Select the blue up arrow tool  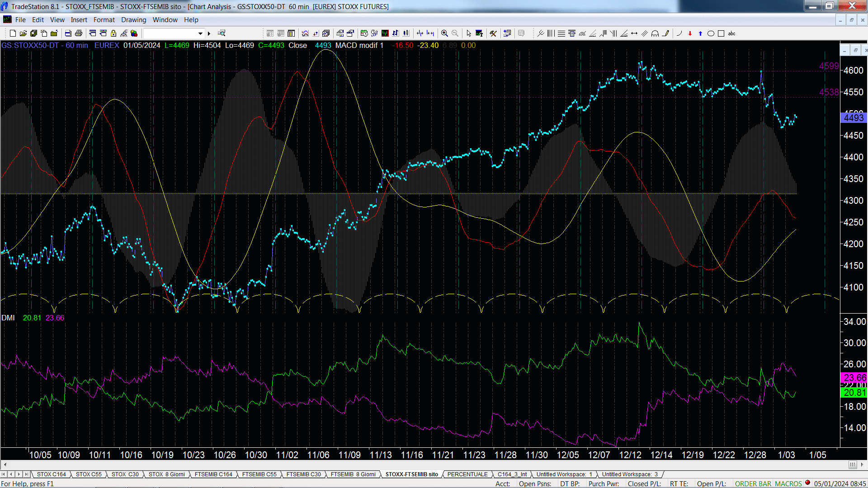(700, 33)
